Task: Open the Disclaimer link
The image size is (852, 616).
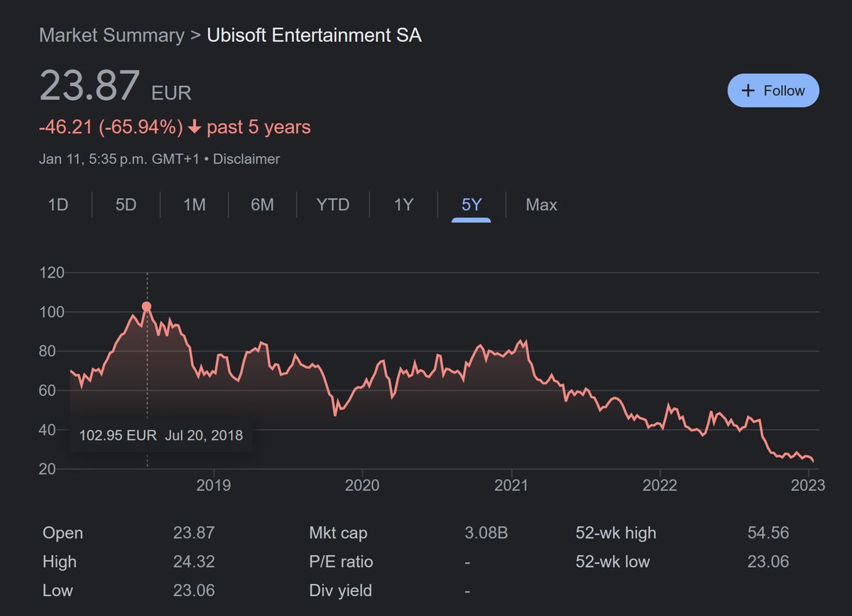Action: coord(246,159)
